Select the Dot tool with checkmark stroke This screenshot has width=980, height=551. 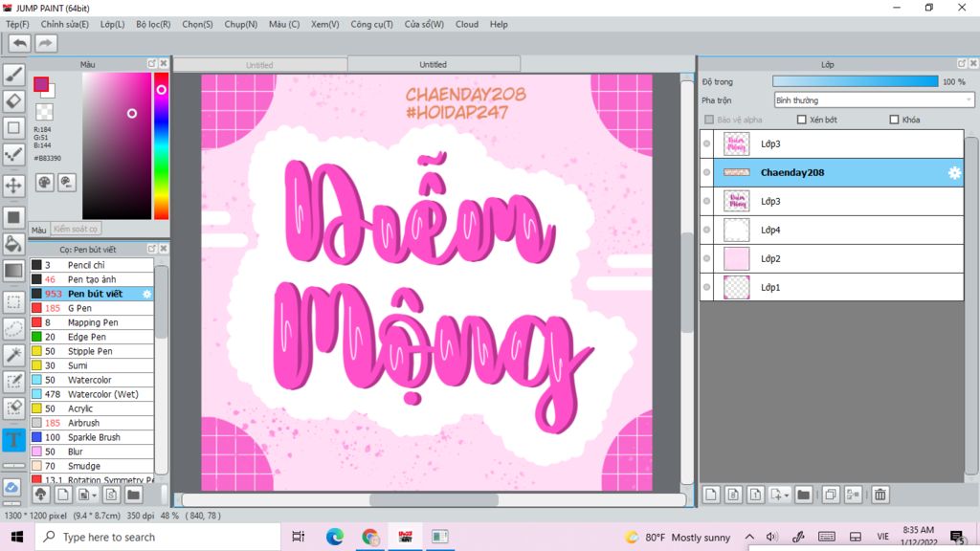[13, 154]
